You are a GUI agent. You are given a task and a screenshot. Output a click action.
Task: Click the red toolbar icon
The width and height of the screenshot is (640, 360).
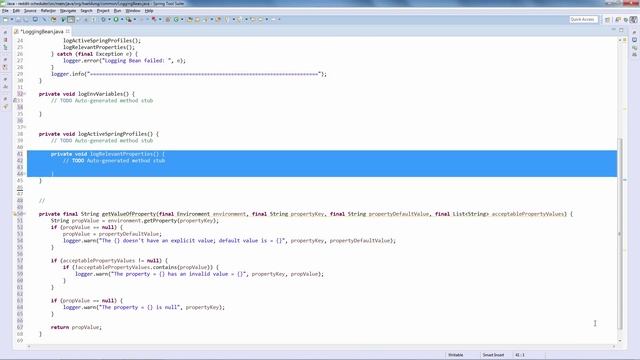[154, 19]
